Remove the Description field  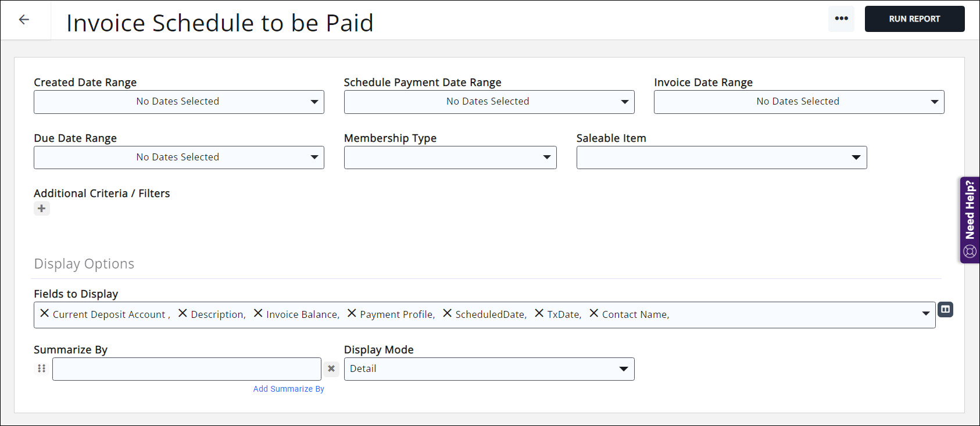(x=183, y=313)
